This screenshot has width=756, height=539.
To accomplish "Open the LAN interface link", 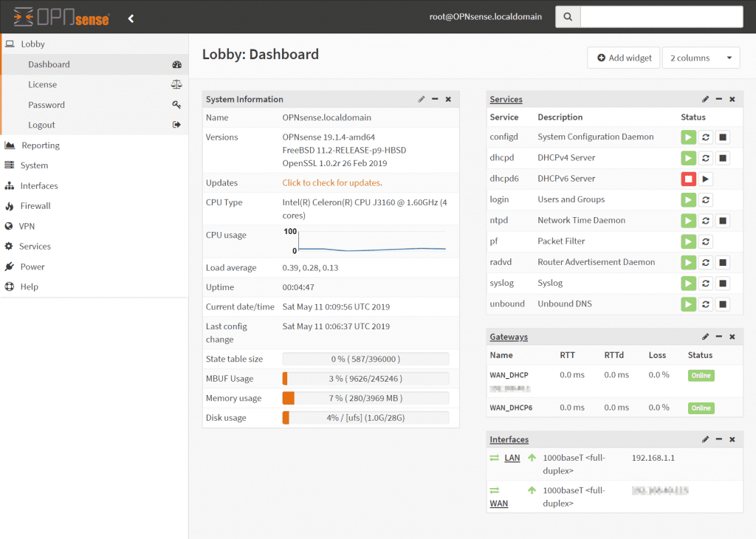I will point(512,458).
